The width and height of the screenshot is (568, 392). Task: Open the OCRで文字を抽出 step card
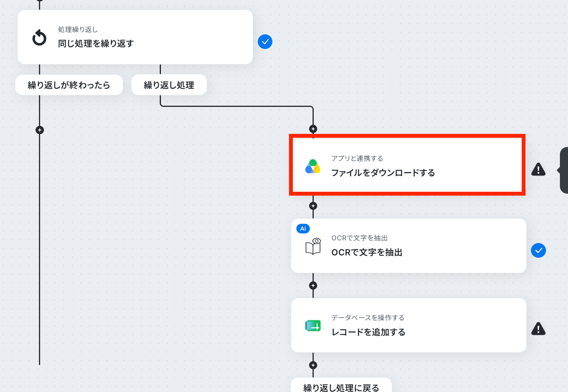click(x=409, y=246)
